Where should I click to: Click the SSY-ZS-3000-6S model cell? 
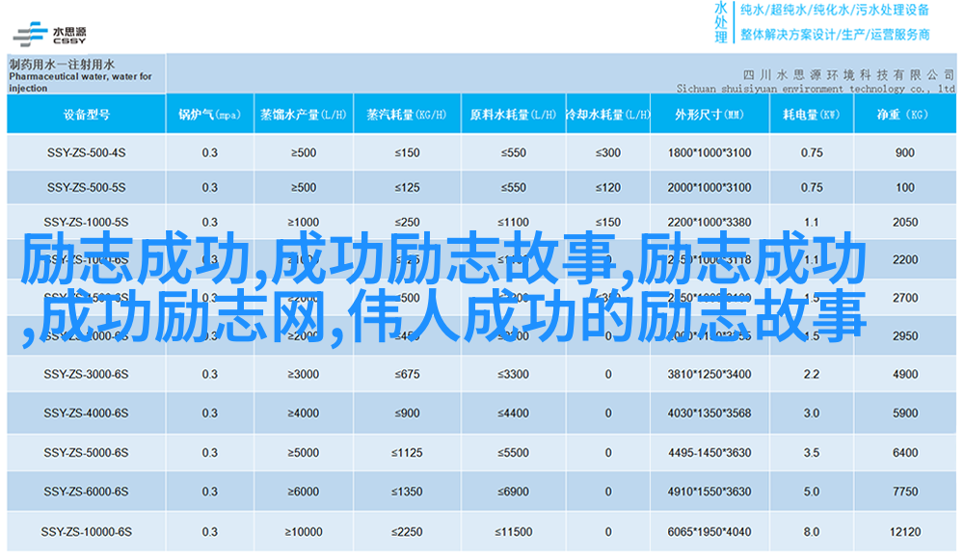86,374
